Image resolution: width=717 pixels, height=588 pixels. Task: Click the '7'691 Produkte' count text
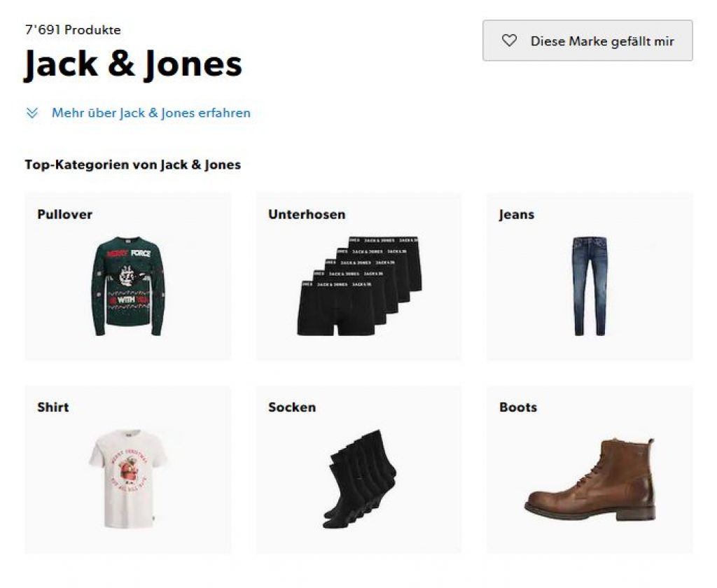click(x=73, y=30)
